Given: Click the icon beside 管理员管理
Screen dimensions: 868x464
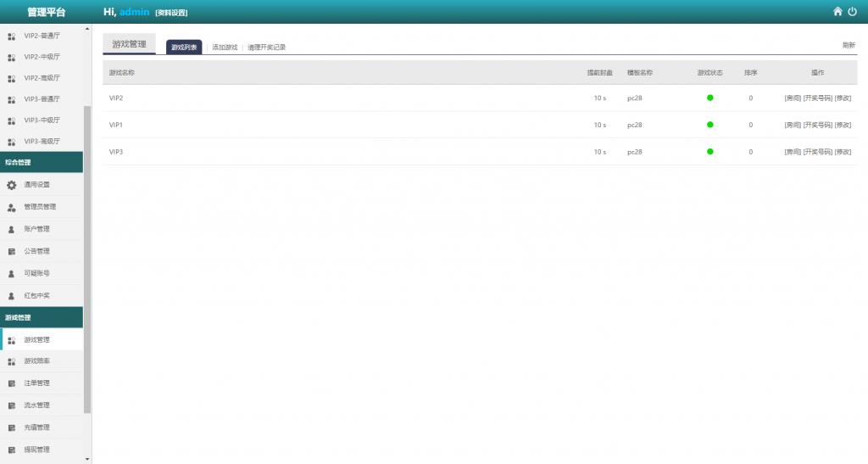Looking at the screenshot, I should point(12,208).
